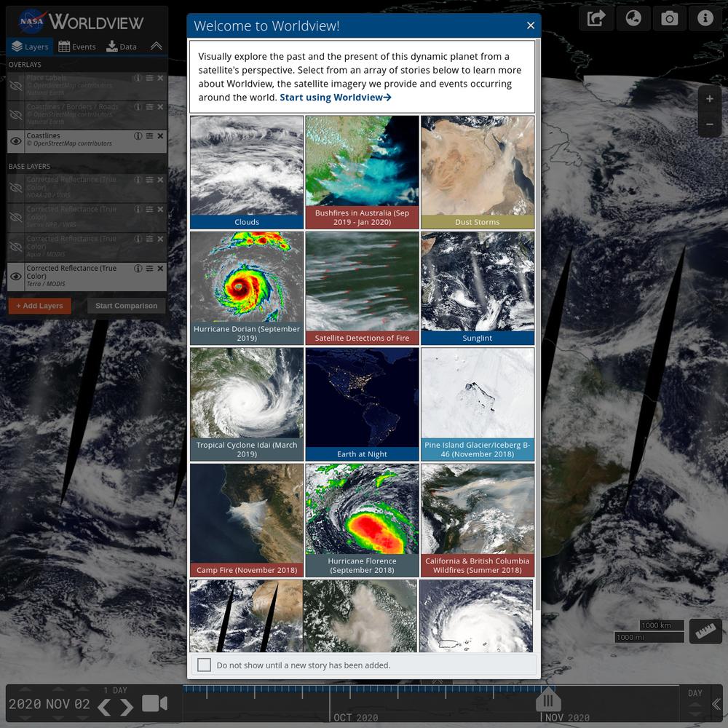Remove Coastlines / Borders / Roads layer
This screenshot has height=728, width=728.
point(160,107)
